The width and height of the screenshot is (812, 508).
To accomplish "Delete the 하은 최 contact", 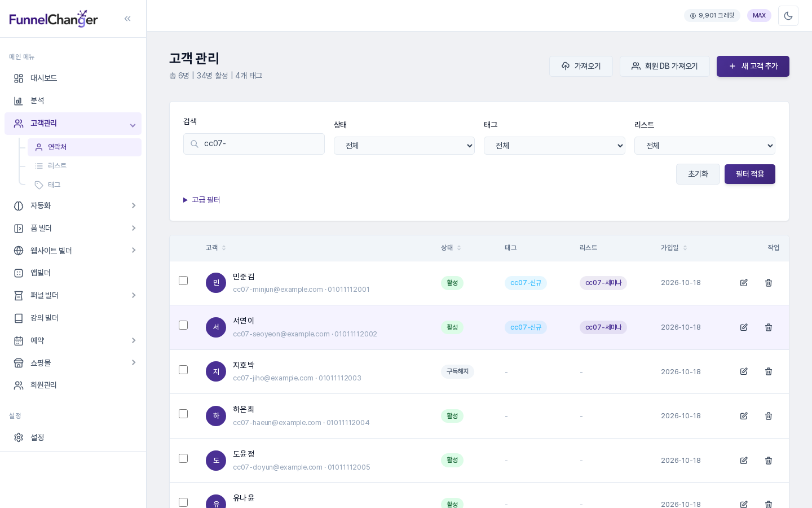I will (769, 416).
